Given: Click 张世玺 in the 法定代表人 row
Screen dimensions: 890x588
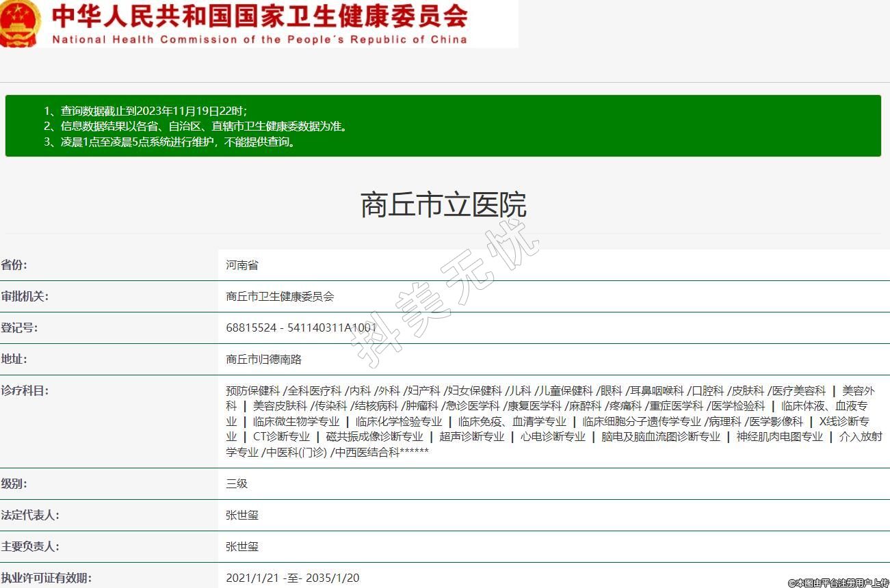Looking at the screenshot, I should click(242, 516).
